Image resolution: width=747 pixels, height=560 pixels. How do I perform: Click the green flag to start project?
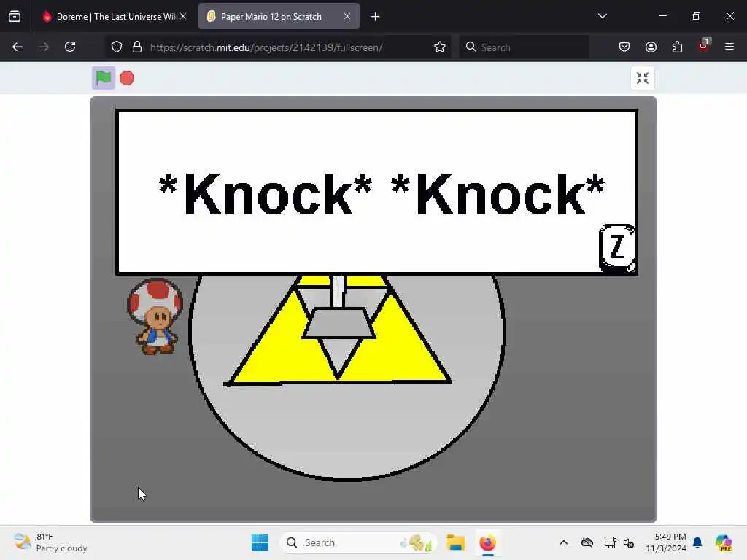tap(104, 77)
